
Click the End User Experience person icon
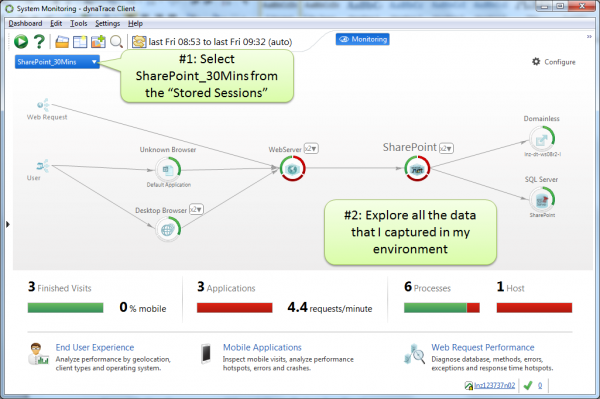tap(39, 353)
